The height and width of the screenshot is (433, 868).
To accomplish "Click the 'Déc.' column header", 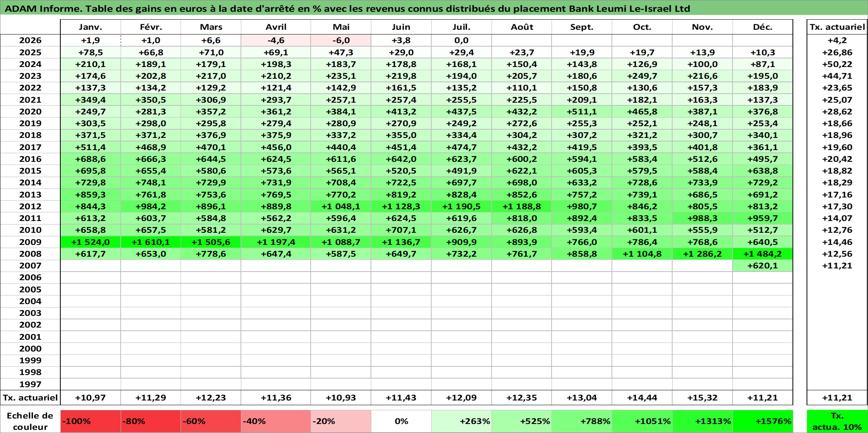I will (762, 27).
